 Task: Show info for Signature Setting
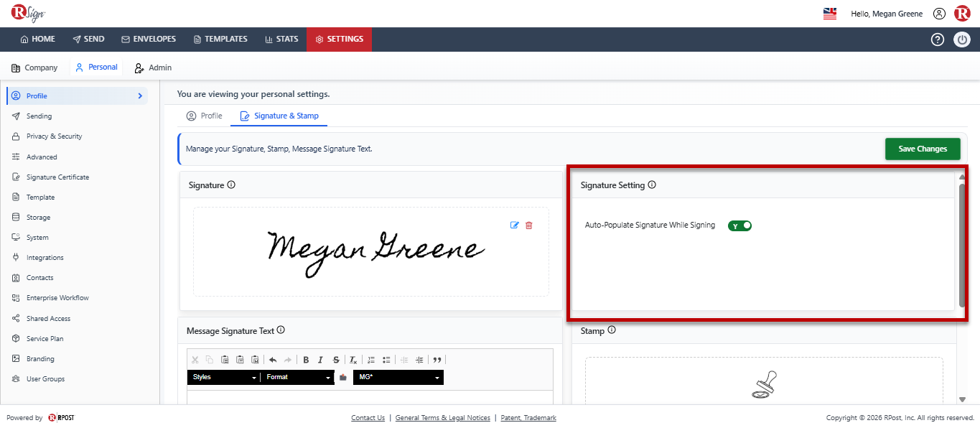coord(652,185)
